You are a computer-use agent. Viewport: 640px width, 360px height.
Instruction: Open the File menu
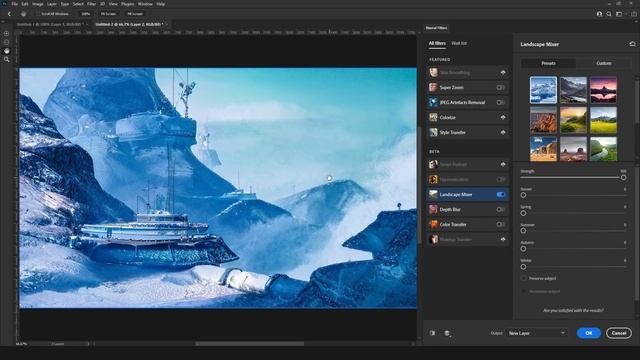click(x=14, y=4)
